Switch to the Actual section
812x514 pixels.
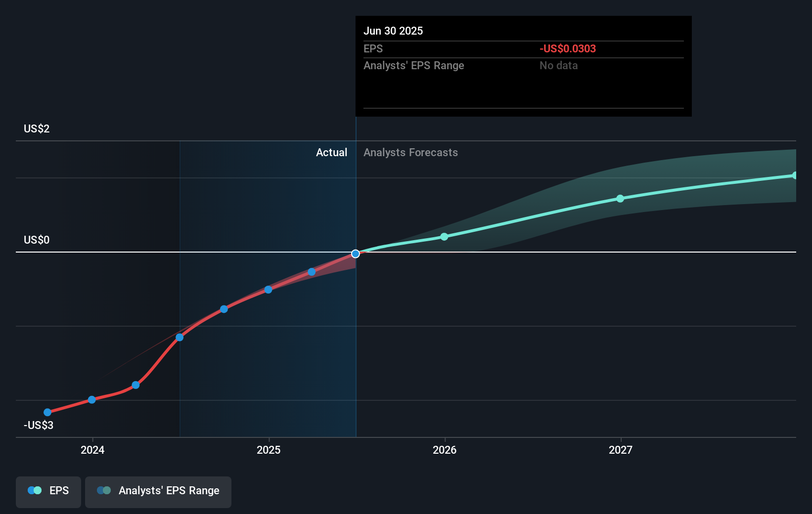point(331,152)
